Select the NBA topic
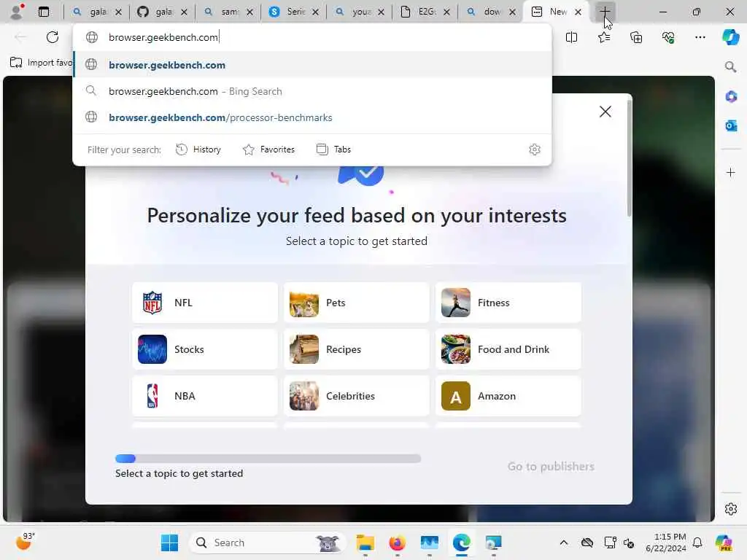 pyautogui.click(x=205, y=396)
